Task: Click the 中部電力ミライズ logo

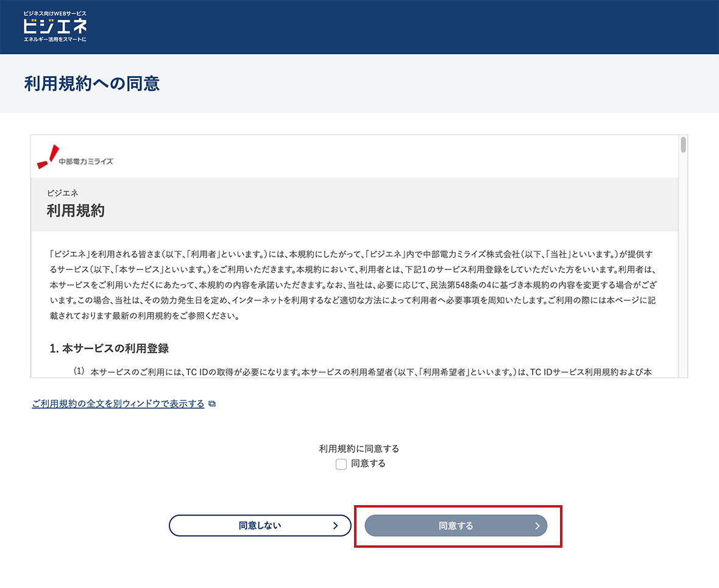Action: 75,157
